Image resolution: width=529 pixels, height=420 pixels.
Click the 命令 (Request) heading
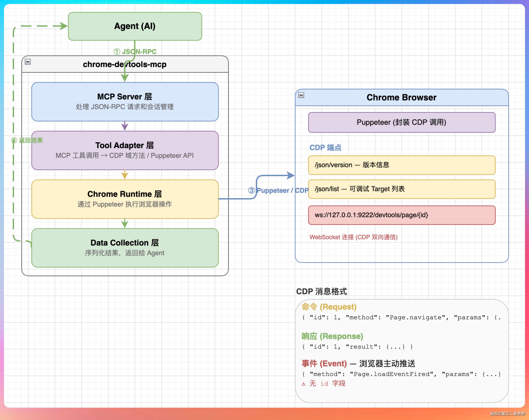pos(329,307)
